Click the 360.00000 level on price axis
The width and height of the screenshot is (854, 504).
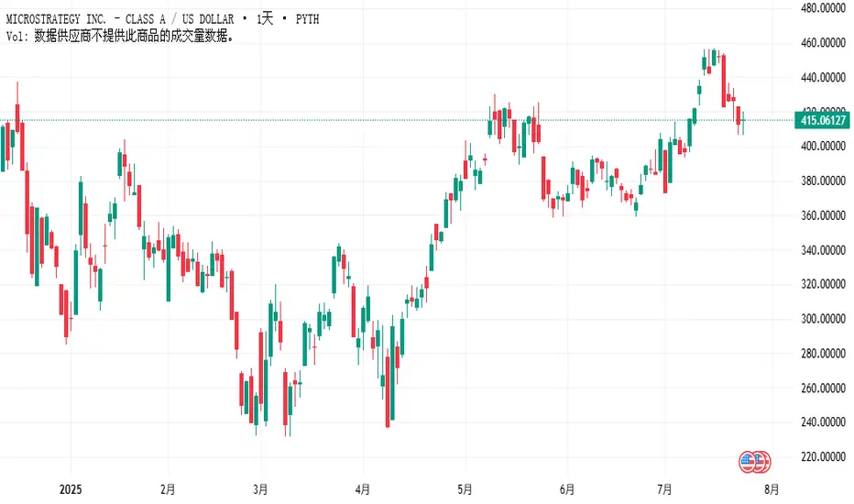point(822,215)
